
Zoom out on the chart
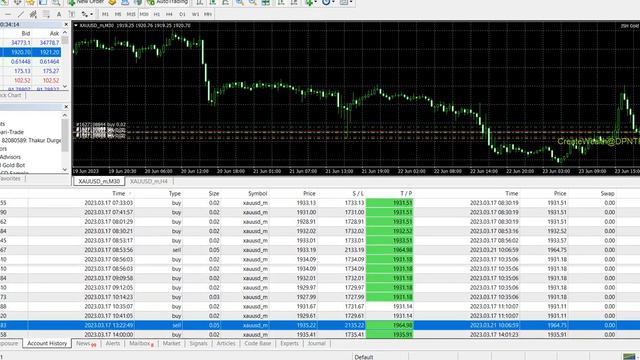[253, 2]
